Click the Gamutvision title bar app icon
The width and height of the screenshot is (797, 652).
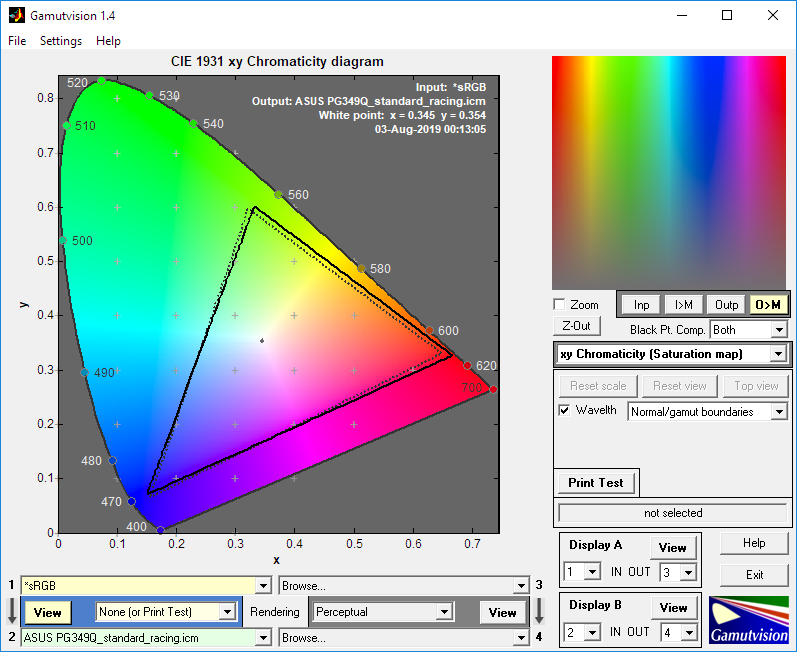pyautogui.click(x=16, y=16)
